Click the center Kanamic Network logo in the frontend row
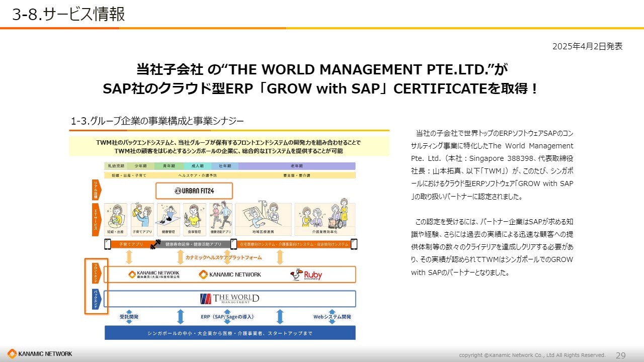This screenshot has width=644, height=362. tap(230, 275)
